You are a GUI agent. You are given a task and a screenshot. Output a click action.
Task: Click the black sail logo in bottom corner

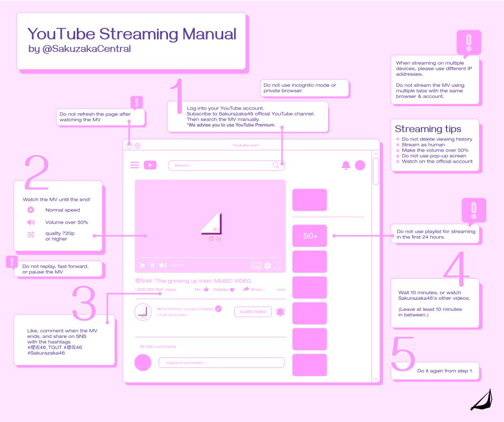[481, 400]
